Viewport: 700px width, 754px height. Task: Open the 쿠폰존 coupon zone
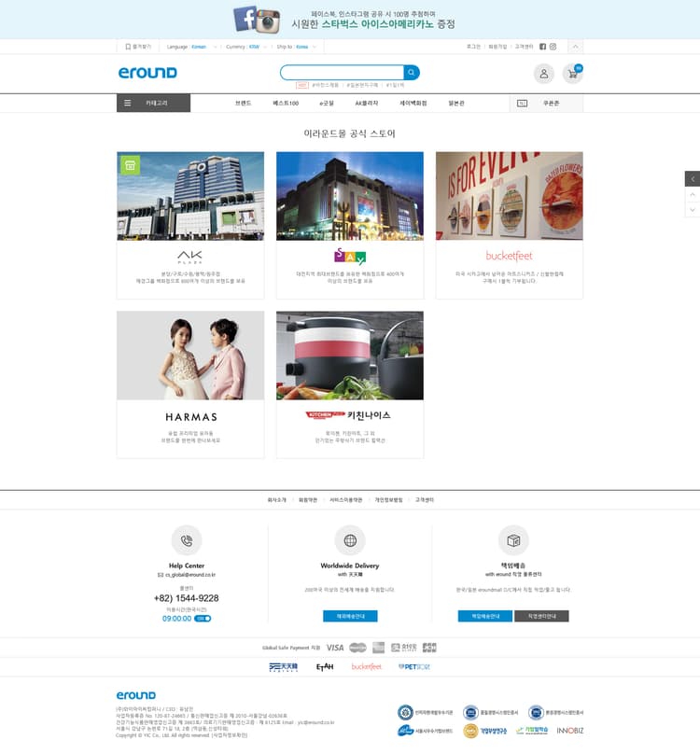coord(547,104)
